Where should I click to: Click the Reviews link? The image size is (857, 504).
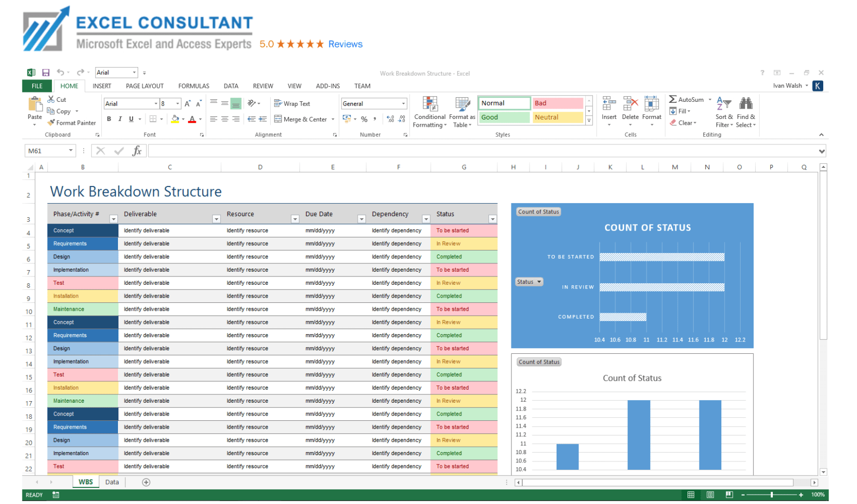(x=345, y=44)
